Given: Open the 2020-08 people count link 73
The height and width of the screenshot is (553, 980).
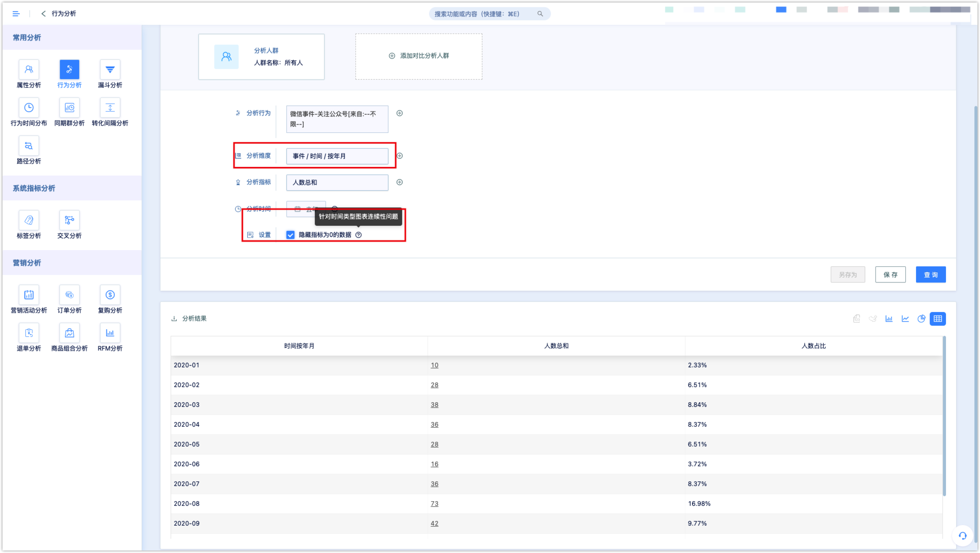Looking at the screenshot, I should (x=434, y=503).
